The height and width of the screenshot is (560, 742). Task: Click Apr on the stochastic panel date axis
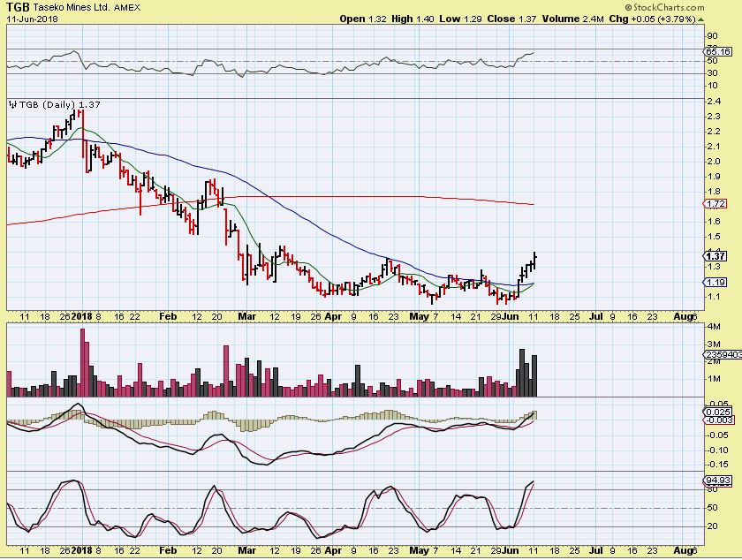click(333, 550)
